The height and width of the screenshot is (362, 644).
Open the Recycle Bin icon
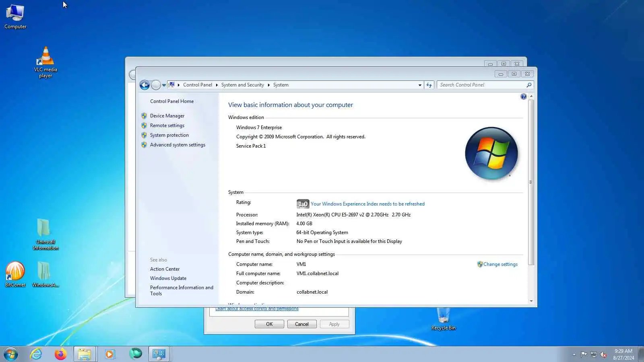[x=443, y=319]
